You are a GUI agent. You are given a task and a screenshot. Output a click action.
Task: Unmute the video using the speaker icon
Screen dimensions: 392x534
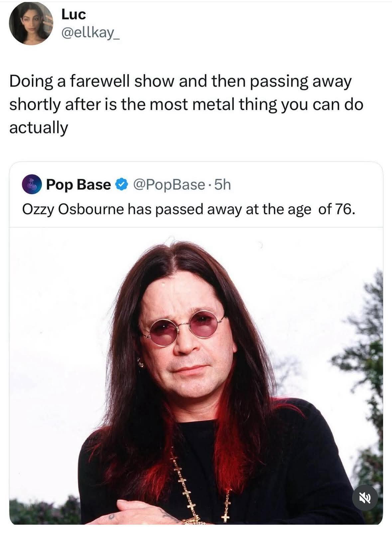click(x=365, y=498)
